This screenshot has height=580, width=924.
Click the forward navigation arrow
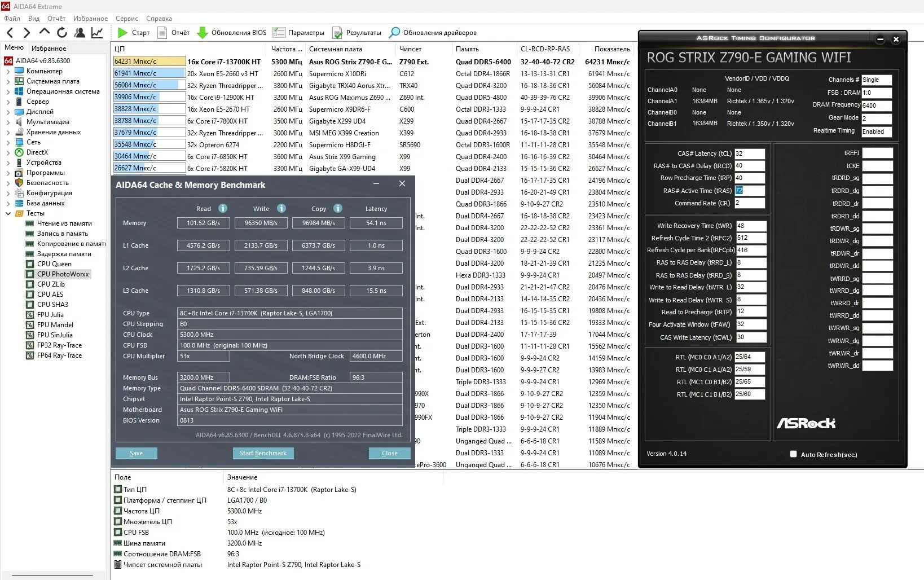[x=27, y=33]
